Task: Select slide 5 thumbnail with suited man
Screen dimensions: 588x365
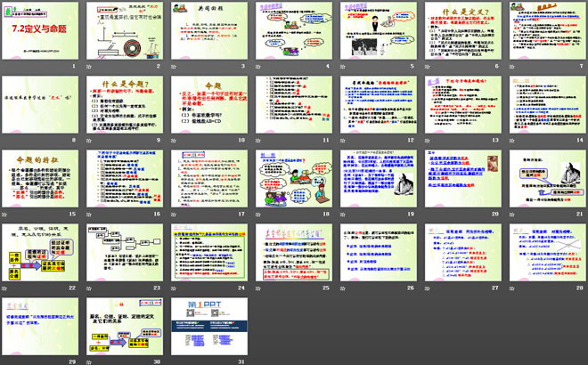Action: click(379, 31)
